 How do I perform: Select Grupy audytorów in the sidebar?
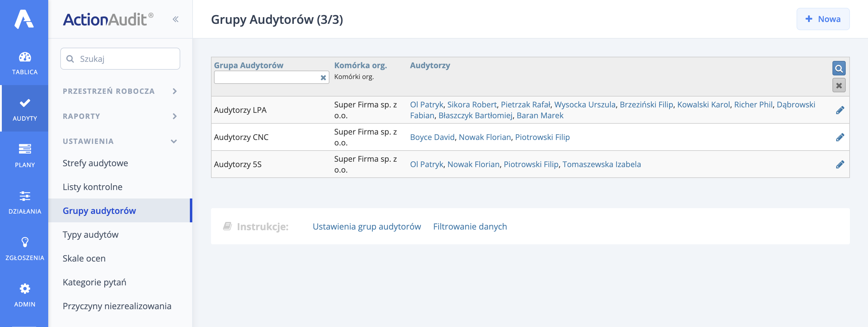pyautogui.click(x=99, y=210)
